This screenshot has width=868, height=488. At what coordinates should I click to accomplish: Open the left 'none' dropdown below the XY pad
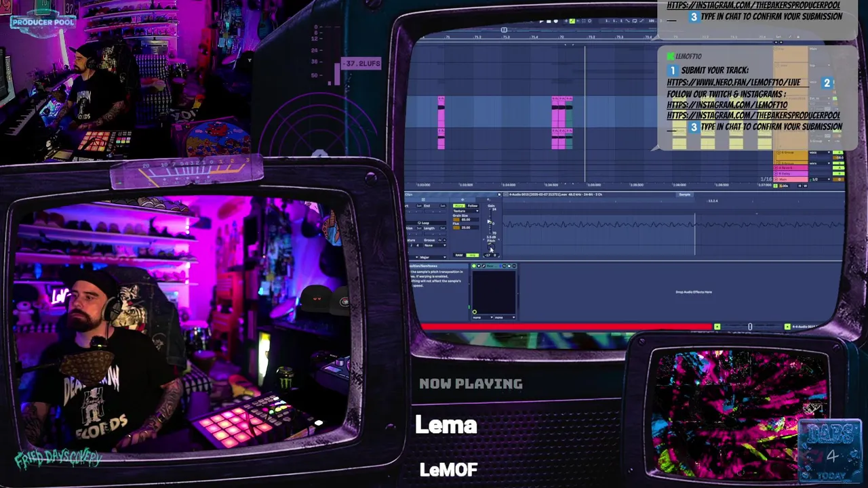coord(483,317)
